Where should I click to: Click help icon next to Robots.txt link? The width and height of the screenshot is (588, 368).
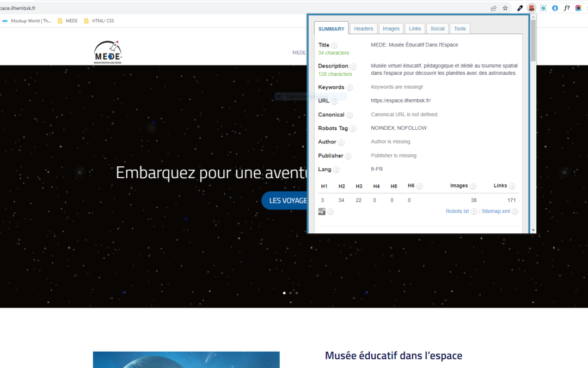click(x=474, y=212)
